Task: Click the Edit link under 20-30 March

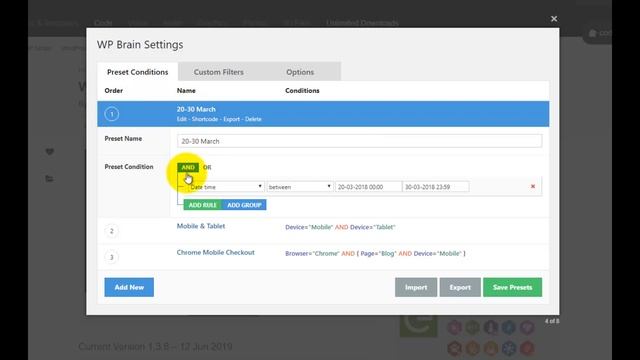Action: point(182,119)
